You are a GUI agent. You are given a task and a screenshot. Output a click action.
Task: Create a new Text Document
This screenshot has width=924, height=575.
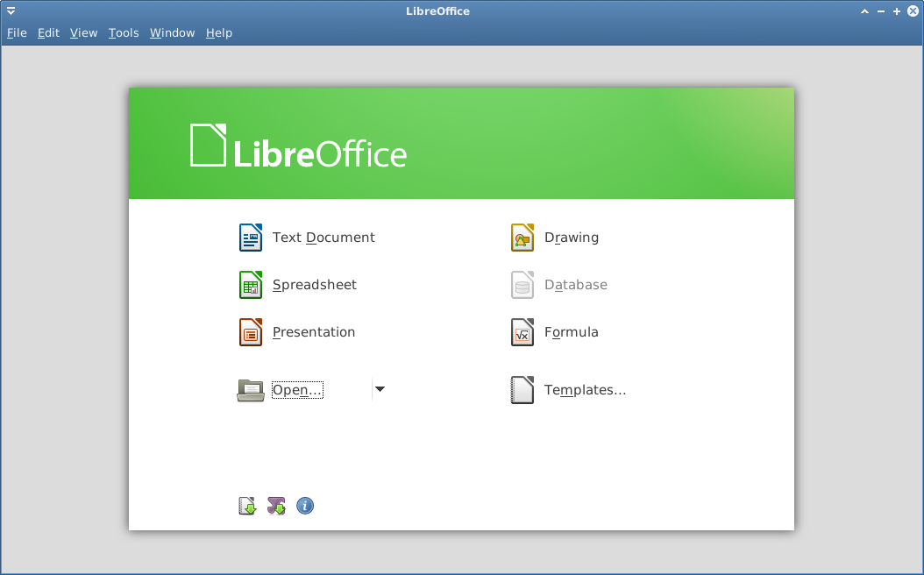point(307,238)
